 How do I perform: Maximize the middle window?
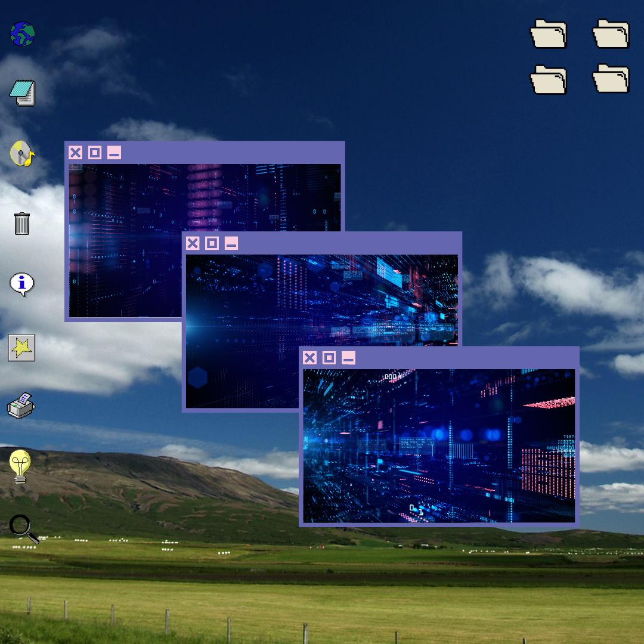click(212, 243)
